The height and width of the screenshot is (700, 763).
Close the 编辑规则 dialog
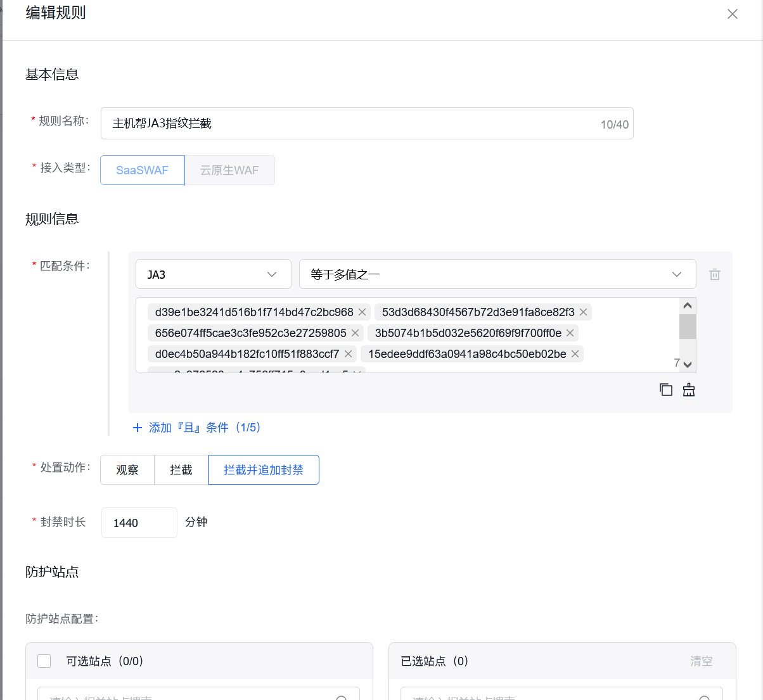coord(733,14)
